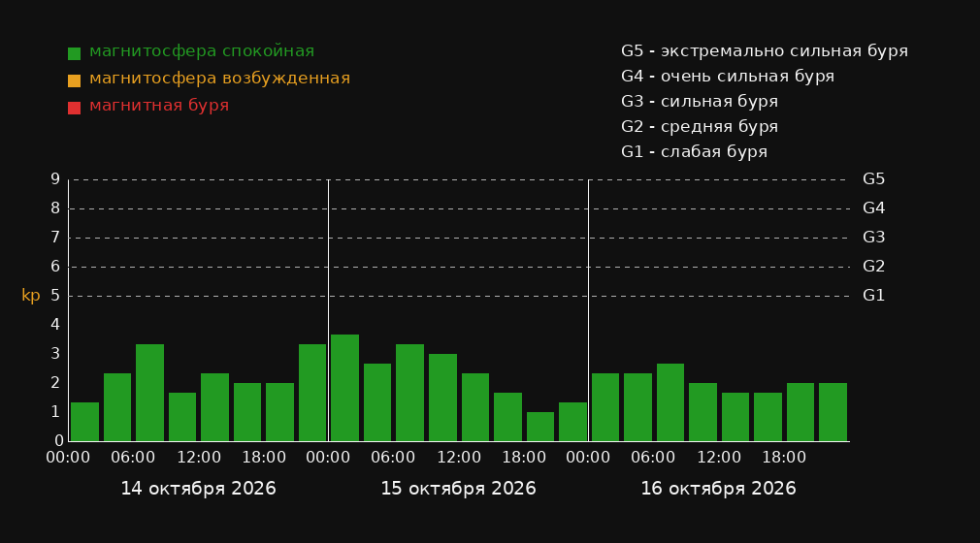Click the '15 октября 2026' date label
Screen dimensions: 980x543
pos(458,489)
